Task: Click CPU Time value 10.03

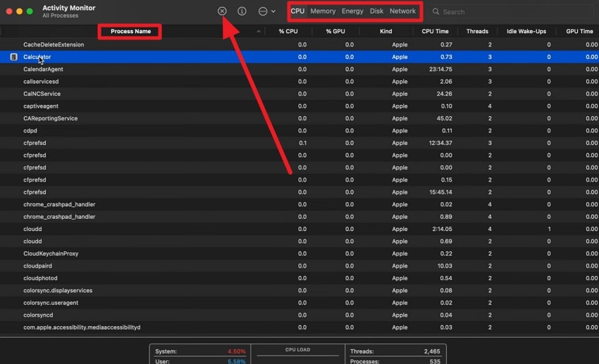Action: click(x=445, y=265)
